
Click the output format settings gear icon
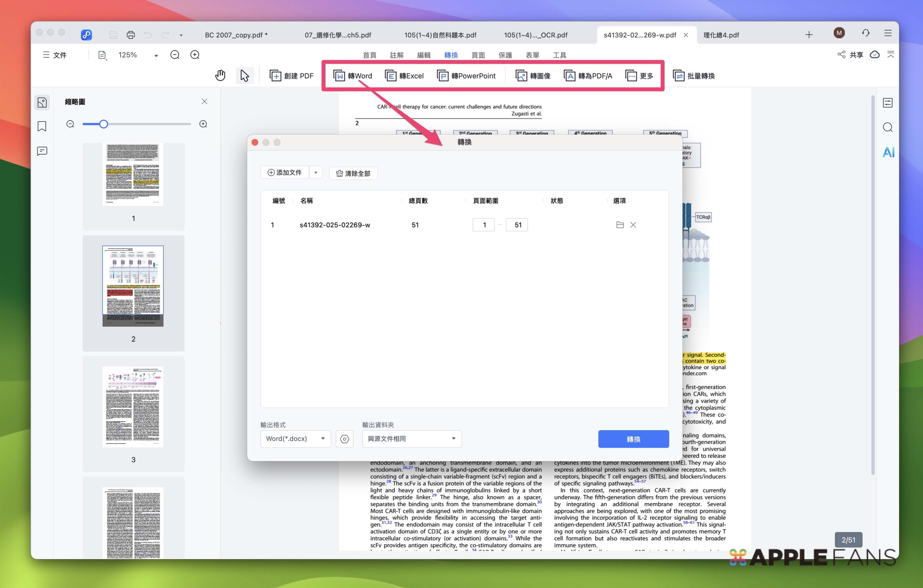(344, 439)
